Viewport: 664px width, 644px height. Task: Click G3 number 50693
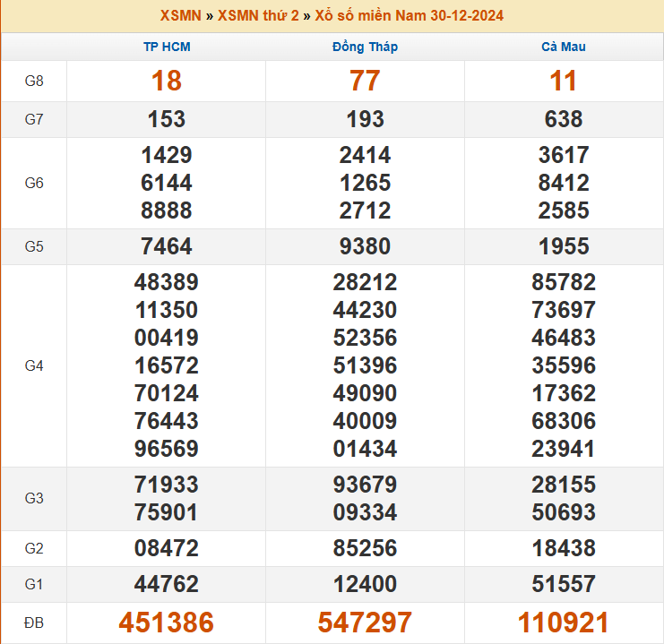point(564,512)
